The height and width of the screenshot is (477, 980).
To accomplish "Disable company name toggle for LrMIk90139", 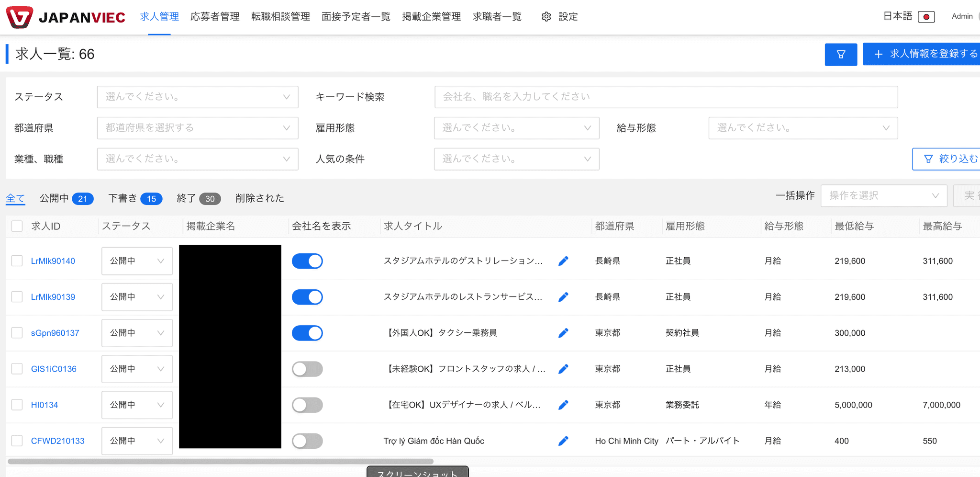I will [307, 297].
